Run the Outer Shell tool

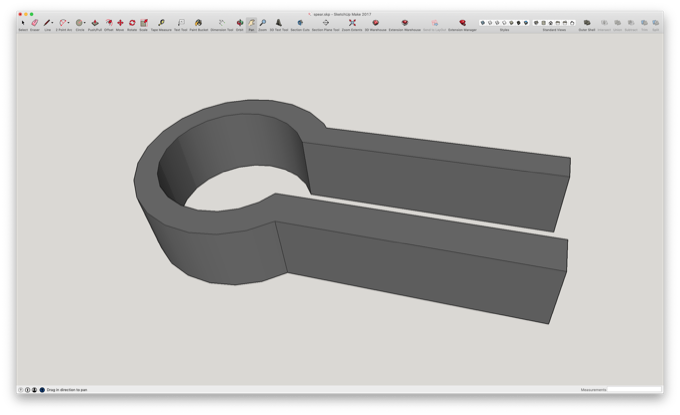(x=587, y=23)
